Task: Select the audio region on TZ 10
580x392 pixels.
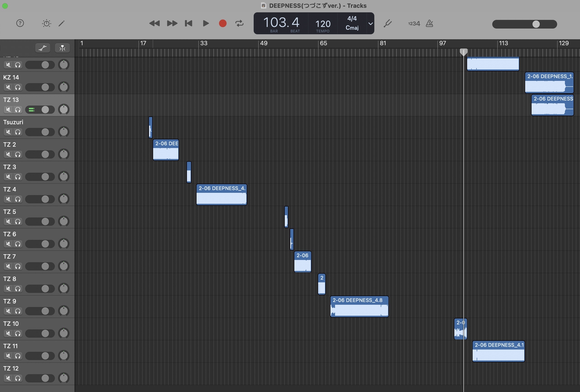Action: click(x=460, y=329)
